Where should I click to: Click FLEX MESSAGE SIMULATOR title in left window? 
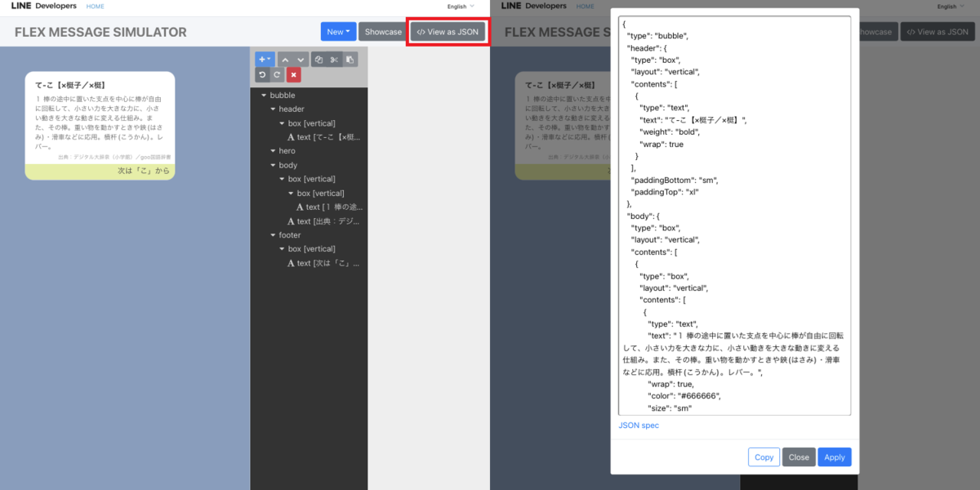100,33
